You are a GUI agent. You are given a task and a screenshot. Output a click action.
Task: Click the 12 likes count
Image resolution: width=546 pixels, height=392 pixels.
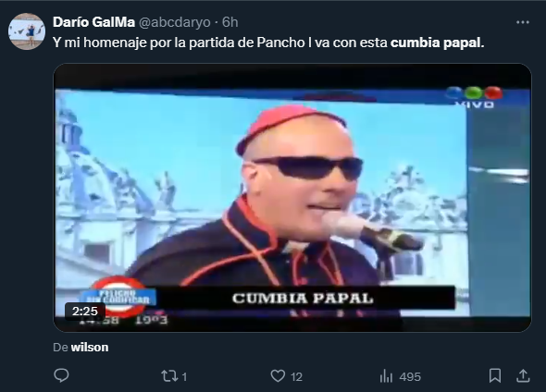296,376
